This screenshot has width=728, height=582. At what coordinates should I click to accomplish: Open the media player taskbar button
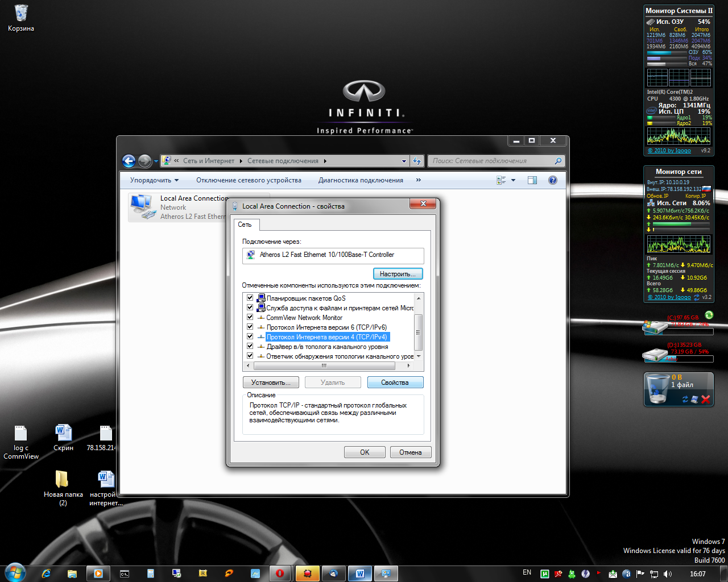98,573
